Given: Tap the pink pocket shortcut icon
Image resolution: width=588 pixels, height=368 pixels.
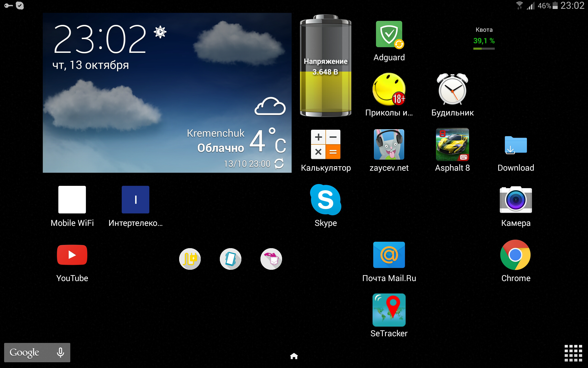Looking at the screenshot, I should pos(271,259).
